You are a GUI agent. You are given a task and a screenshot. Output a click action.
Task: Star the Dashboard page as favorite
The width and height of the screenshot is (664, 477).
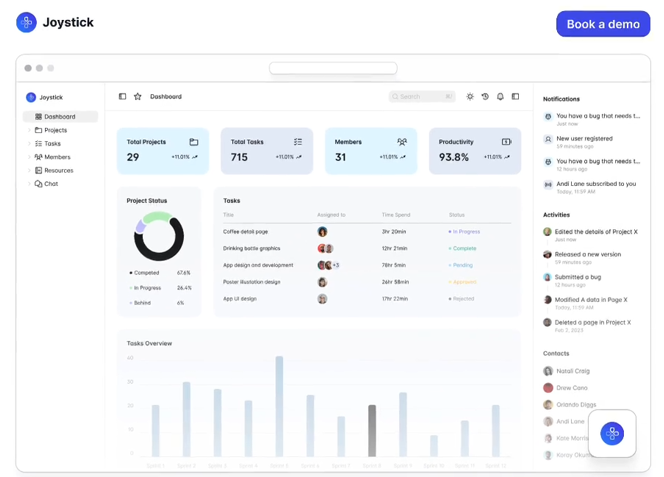tap(138, 97)
